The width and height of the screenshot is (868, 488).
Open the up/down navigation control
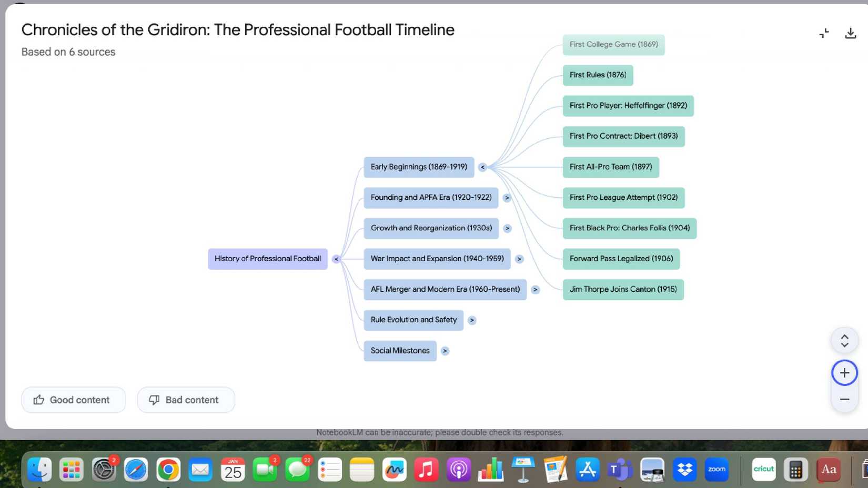[x=844, y=340]
